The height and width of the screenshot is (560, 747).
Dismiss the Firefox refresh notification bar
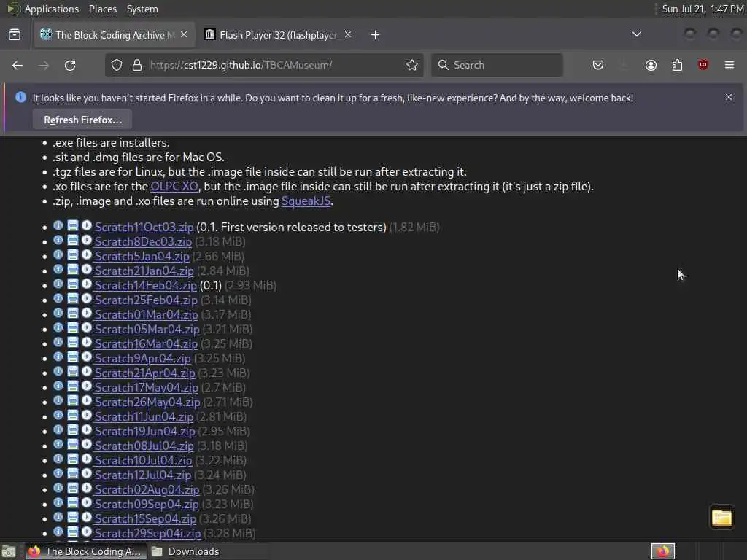click(x=729, y=97)
